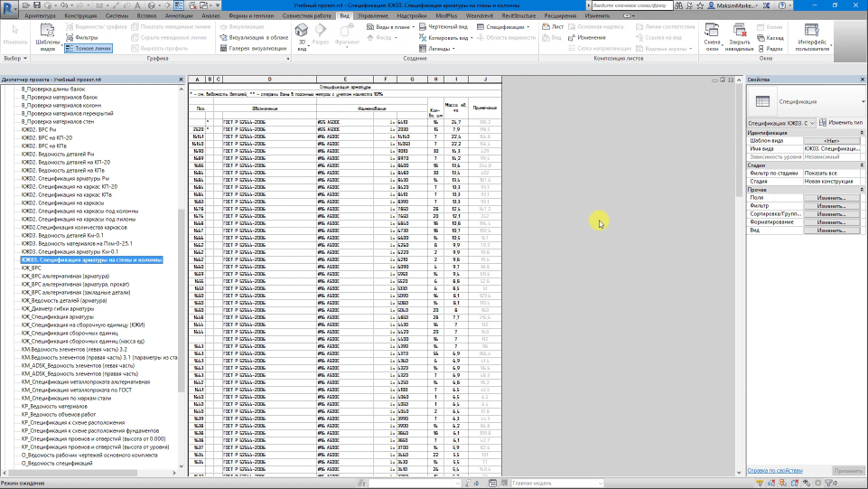Close the Свойства panel
This screenshot has height=489, width=868.
click(863, 80)
